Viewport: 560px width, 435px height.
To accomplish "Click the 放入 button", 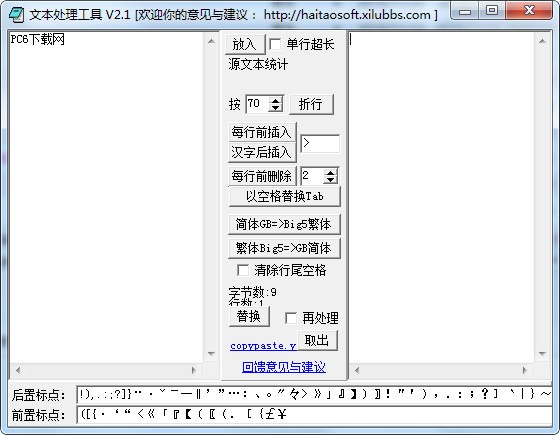I will 245,44.
